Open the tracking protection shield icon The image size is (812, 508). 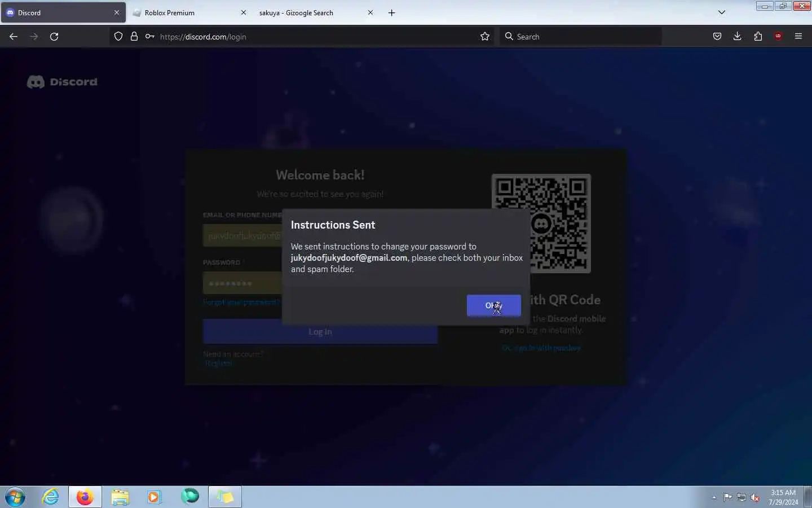[x=118, y=37]
